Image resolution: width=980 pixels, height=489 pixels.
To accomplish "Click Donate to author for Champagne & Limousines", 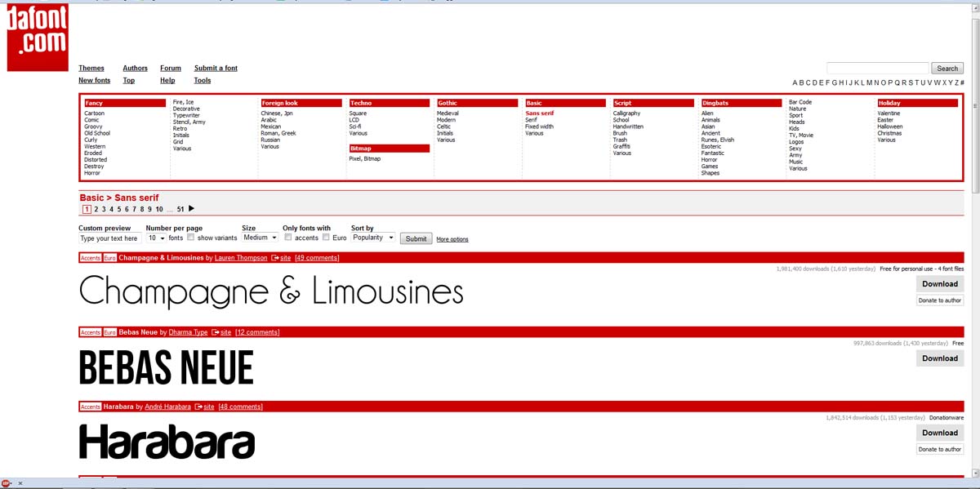I will click(x=940, y=300).
